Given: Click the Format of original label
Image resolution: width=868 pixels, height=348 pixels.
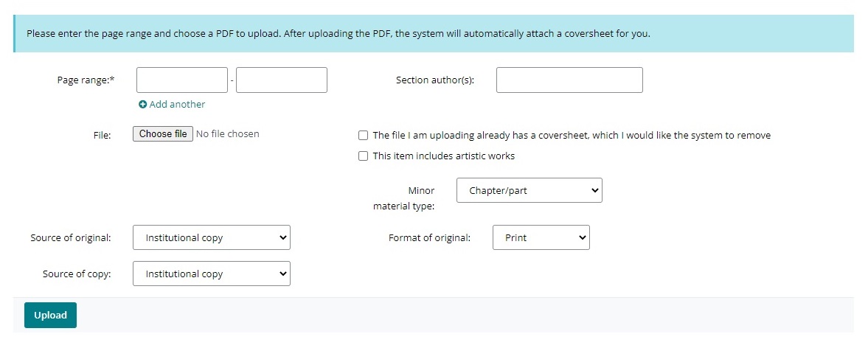Looking at the screenshot, I should (430, 238).
